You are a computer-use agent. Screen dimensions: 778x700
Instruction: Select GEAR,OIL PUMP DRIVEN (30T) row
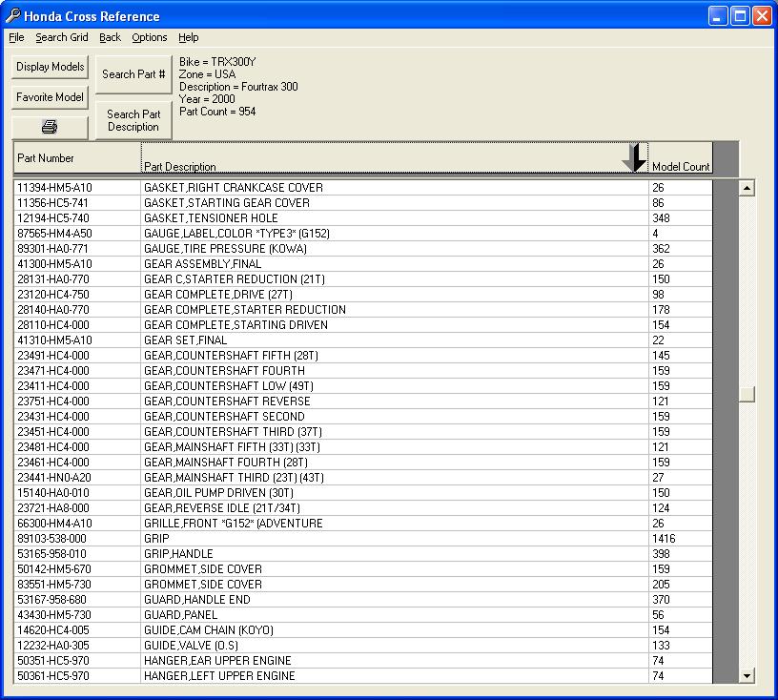(x=363, y=493)
